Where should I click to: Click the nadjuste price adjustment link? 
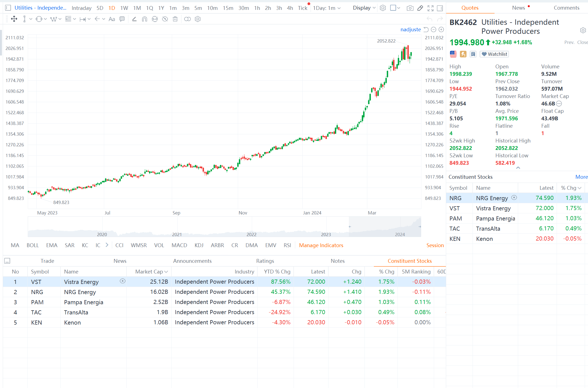click(x=410, y=29)
